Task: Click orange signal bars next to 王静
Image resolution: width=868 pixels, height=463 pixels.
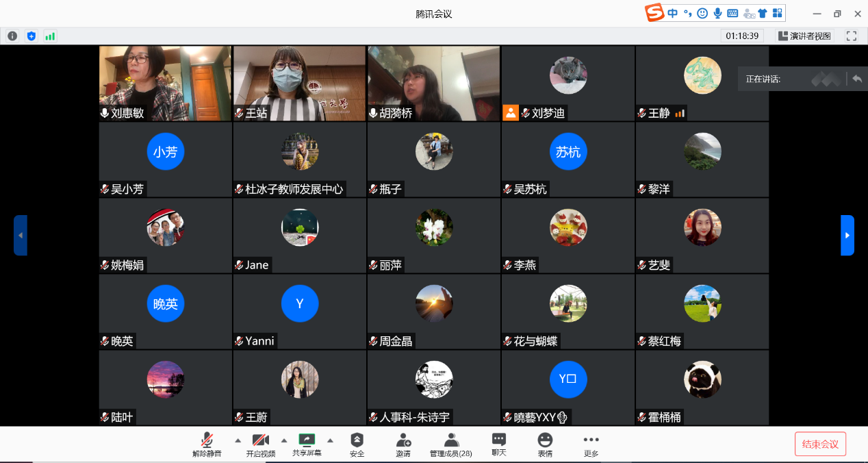Action: 680,114
